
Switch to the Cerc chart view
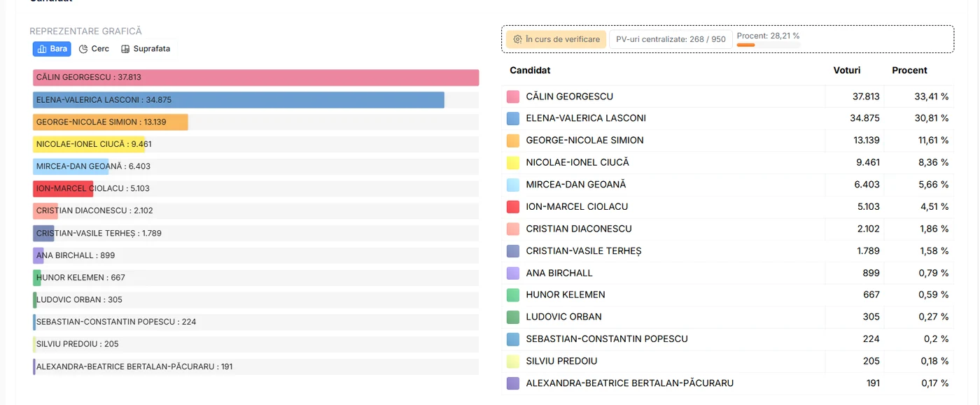[94, 49]
